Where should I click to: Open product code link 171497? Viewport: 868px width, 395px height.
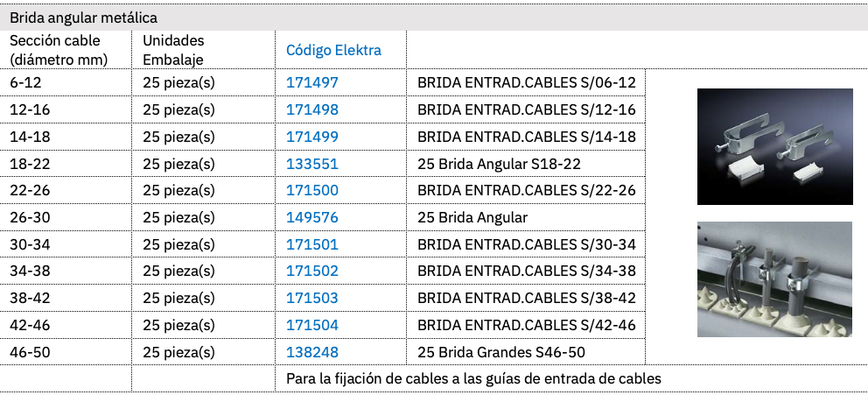pos(311,83)
